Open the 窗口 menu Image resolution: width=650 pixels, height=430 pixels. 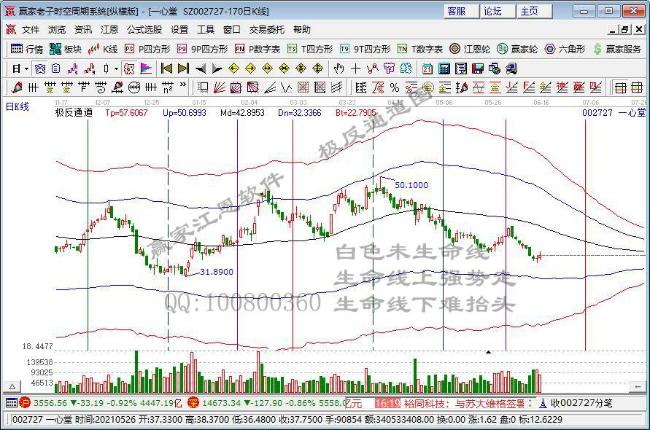pos(231,30)
